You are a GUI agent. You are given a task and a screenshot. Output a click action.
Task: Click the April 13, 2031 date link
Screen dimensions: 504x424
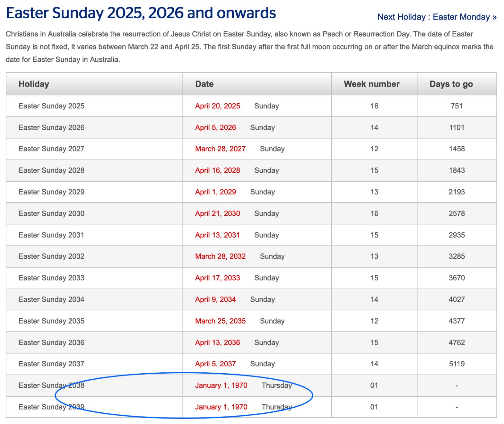click(x=217, y=235)
